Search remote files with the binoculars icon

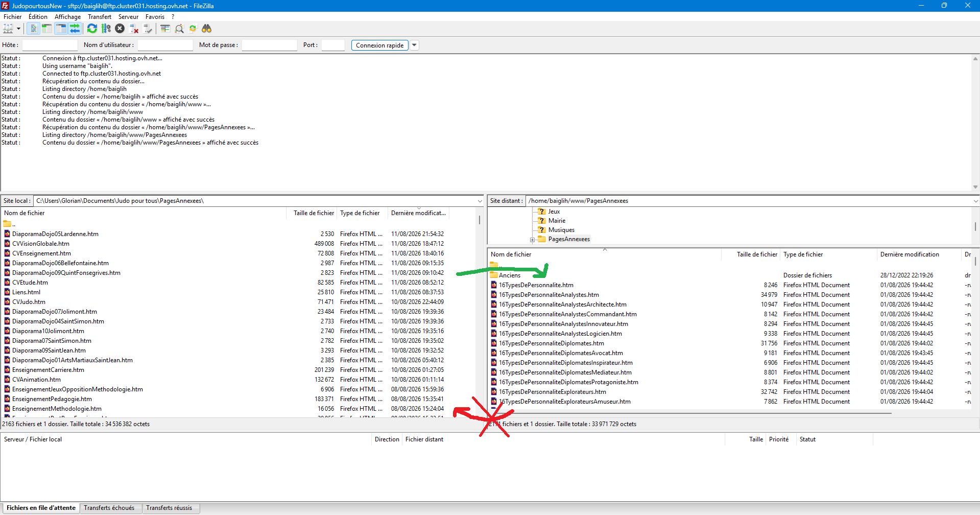(207, 29)
